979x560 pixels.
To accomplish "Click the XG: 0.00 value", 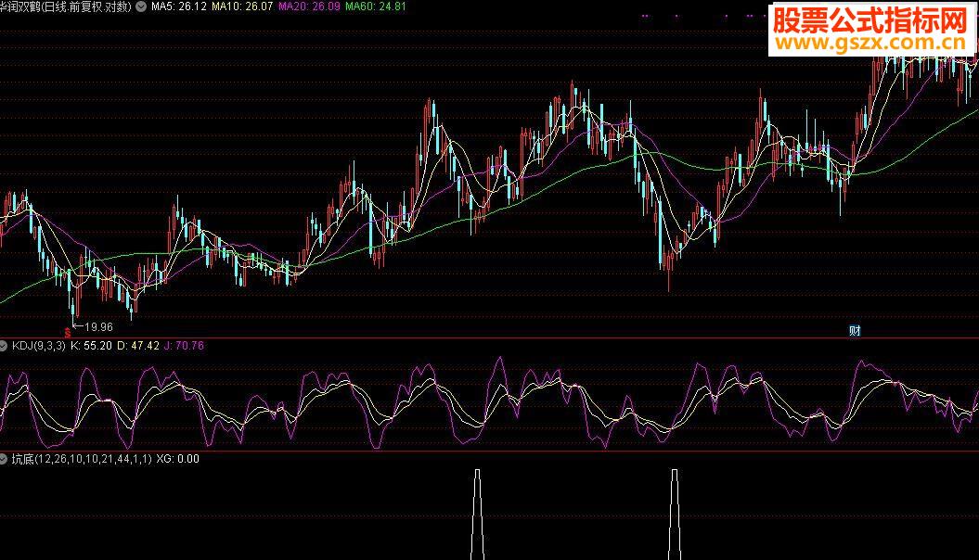I will (x=178, y=460).
